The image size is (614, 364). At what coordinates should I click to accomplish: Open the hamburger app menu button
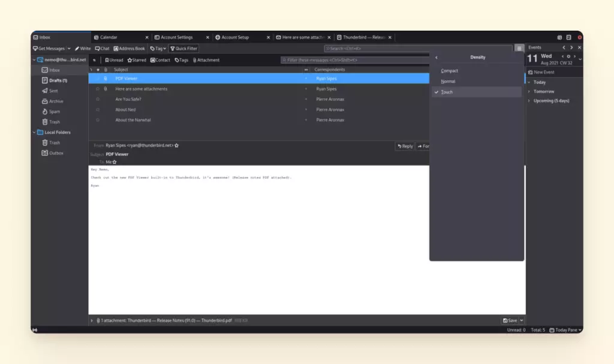[519, 49]
